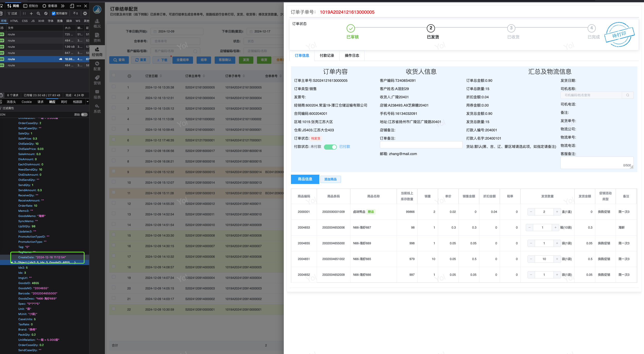Increase shipping quantity for N66-海虾667
This screenshot has height=354, width=644.
pos(555,228)
